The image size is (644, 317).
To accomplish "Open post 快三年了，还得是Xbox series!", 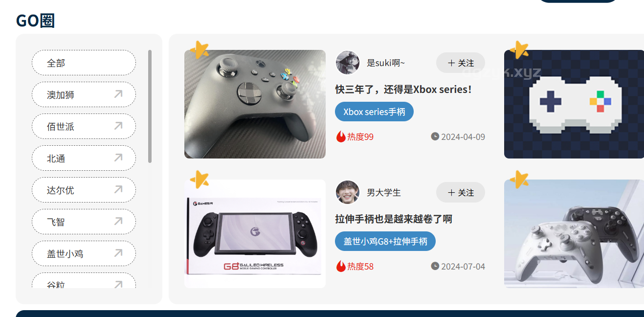I will point(403,90).
